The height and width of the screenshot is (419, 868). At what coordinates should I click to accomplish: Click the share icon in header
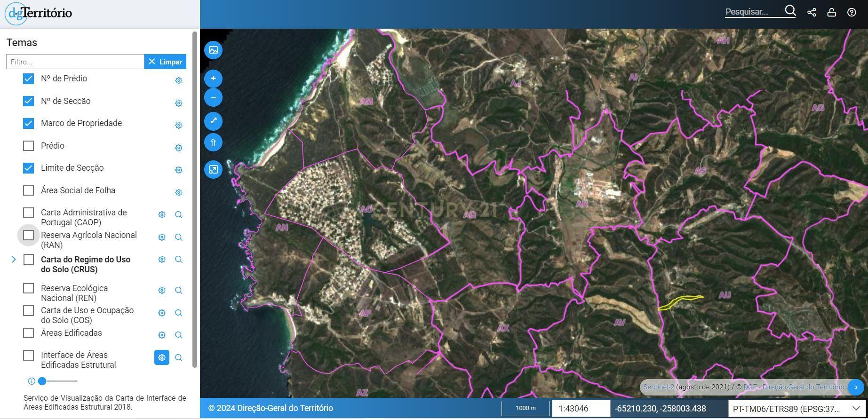coord(812,12)
